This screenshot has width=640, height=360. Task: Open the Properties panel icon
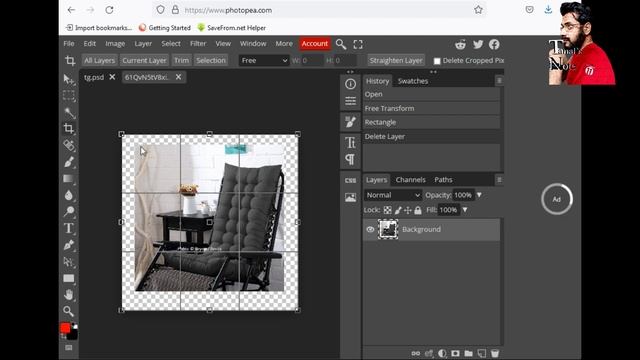[350, 101]
